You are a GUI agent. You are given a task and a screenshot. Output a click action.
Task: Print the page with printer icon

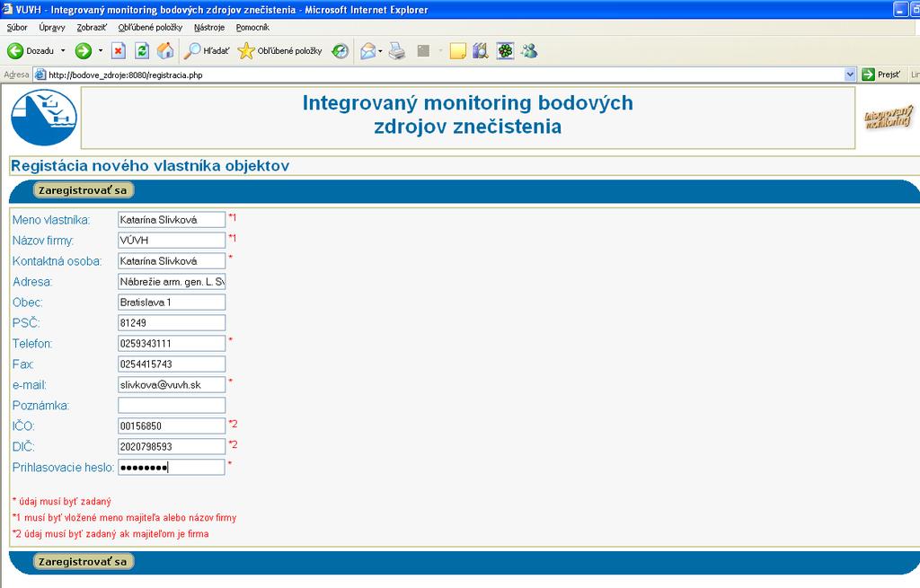coord(397,51)
